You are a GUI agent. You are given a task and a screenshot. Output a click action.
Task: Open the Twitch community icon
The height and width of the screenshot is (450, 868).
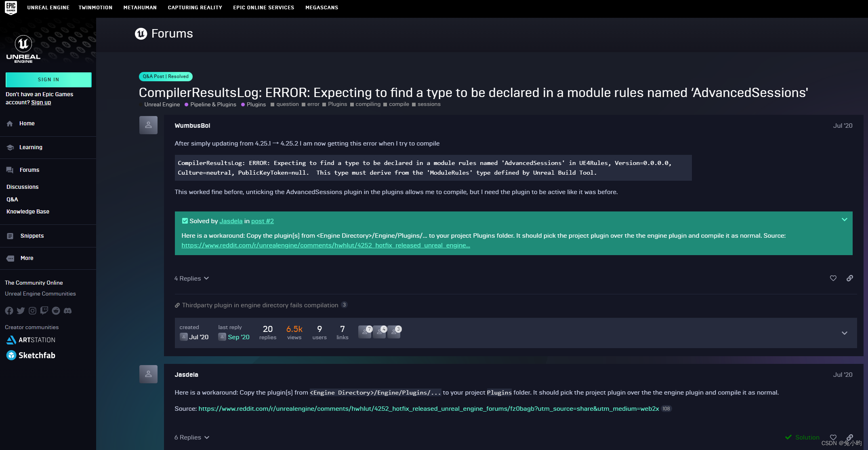[44, 311]
